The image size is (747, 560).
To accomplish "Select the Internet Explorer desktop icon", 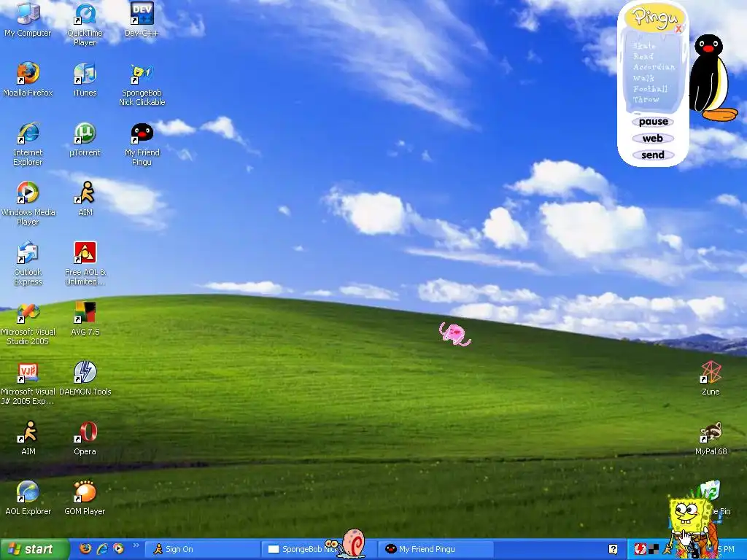I will tap(28, 144).
